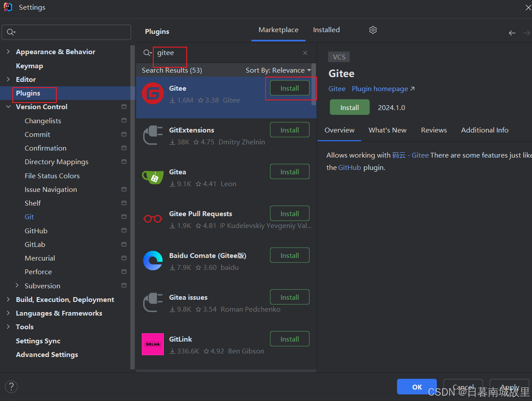The height and width of the screenshot is (401, 532).
Task: Click the GitExtensions plug icon
Action: tap(153, 135)
